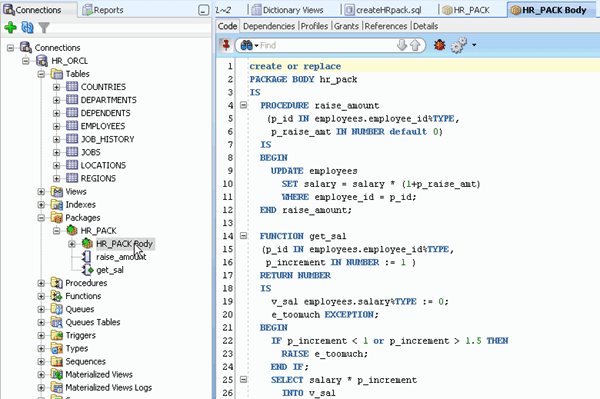Click the HR_PACK package icon in tree

pyautogui.click(x=72, y=230)
